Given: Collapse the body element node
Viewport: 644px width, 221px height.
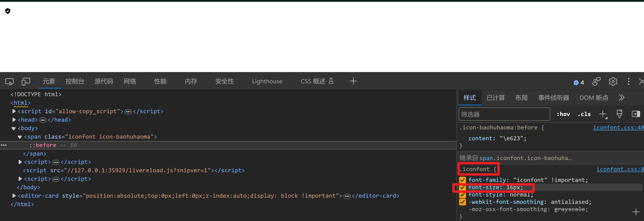Looking at the screenshot, I should point(14,129).
